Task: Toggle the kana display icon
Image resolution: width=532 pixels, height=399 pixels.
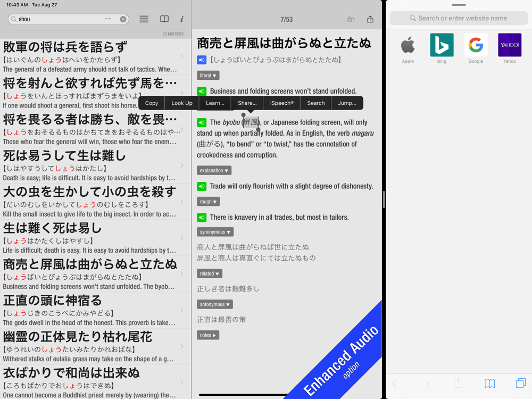Action: (351, 19)
